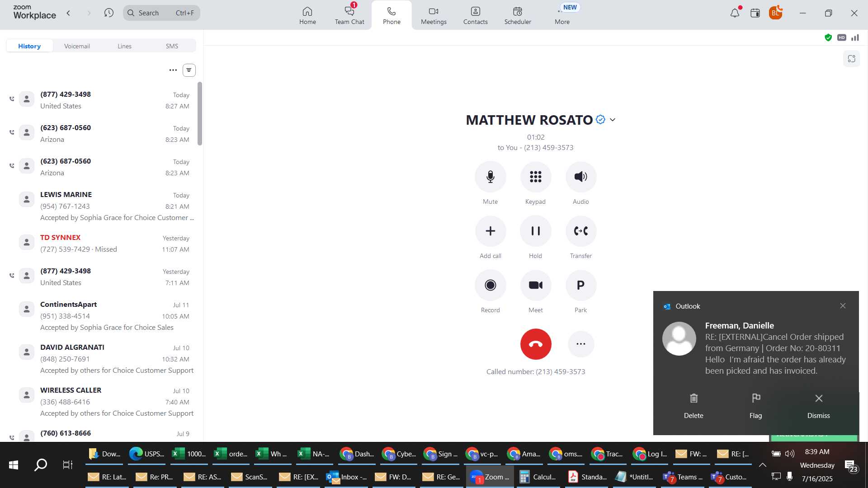Open the Audio speaker options
The image size is (868, 488).
[580, 177]
